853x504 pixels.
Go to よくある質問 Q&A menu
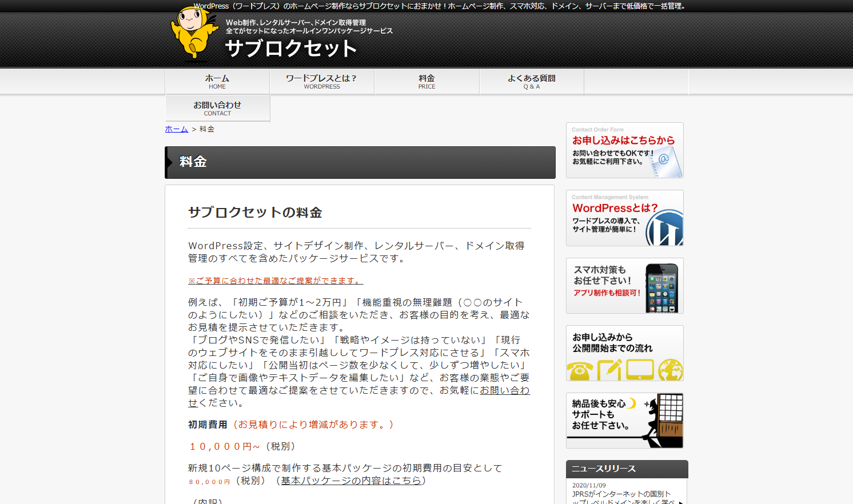click(532, 82)
